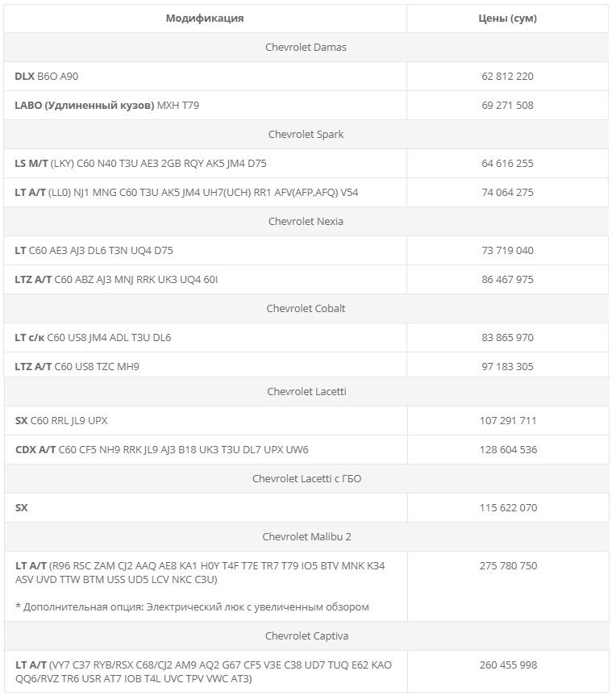
Task: Click the Дополнительная опция footnote text
Action: 192,606
